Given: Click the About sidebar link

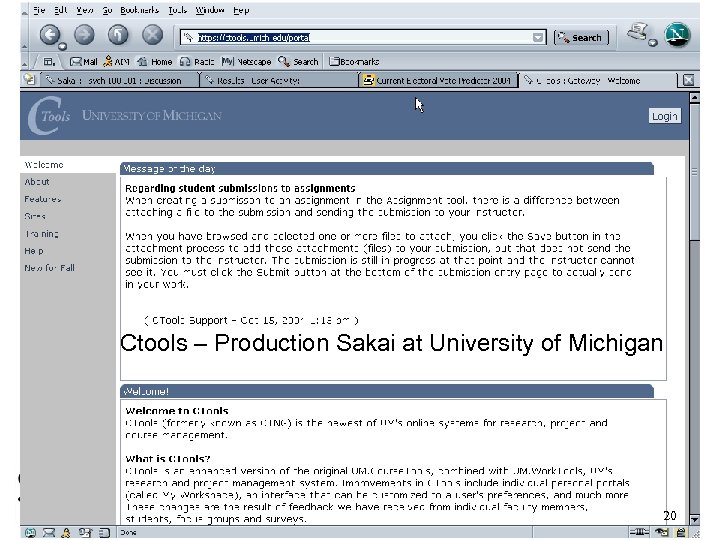Looking at the screenshot, I should (37, 182).
